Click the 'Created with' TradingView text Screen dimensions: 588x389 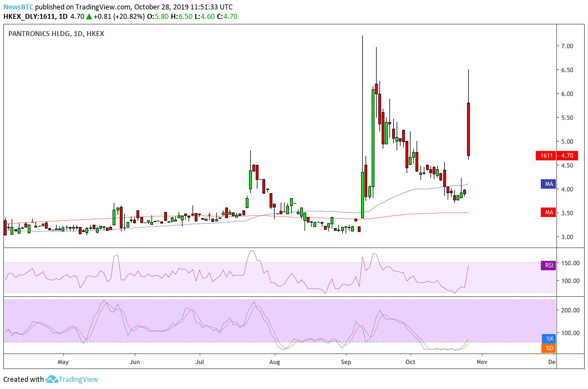tap(23, 379)
